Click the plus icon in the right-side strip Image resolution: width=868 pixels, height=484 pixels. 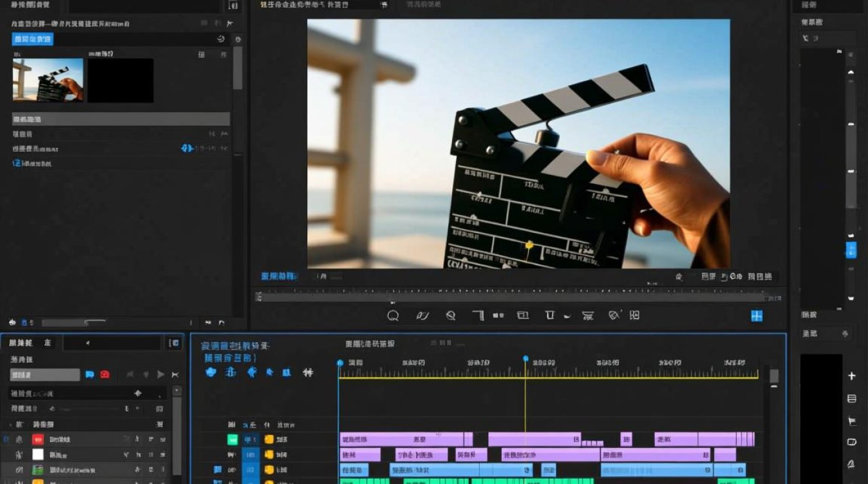[x=852, y=376]
